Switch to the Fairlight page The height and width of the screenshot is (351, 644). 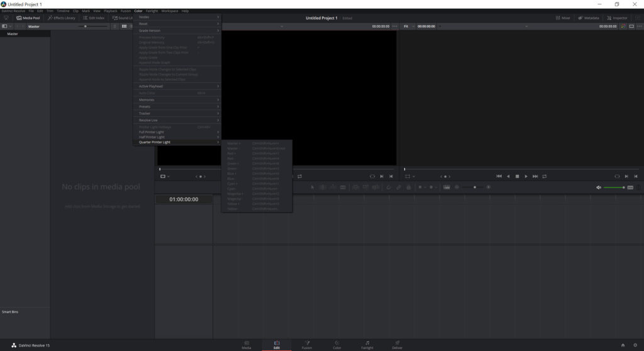click(x=367, y=345)
